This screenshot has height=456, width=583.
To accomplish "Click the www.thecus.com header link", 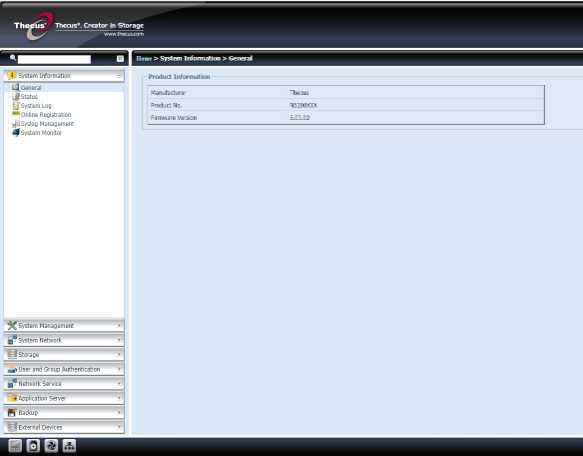I will tap(124, 34).
